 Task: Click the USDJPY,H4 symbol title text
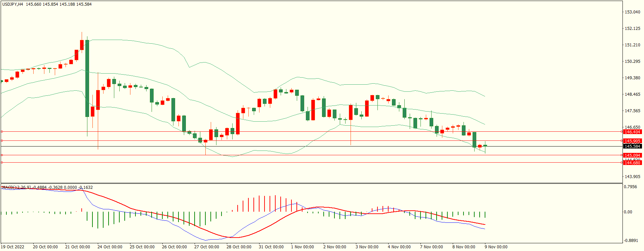tap(13, 4)
